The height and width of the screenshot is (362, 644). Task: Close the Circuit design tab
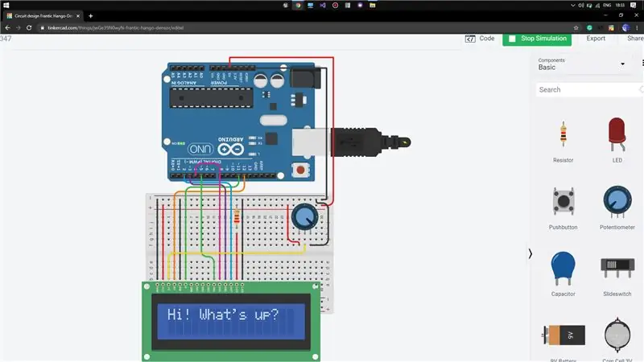(78, 16)
